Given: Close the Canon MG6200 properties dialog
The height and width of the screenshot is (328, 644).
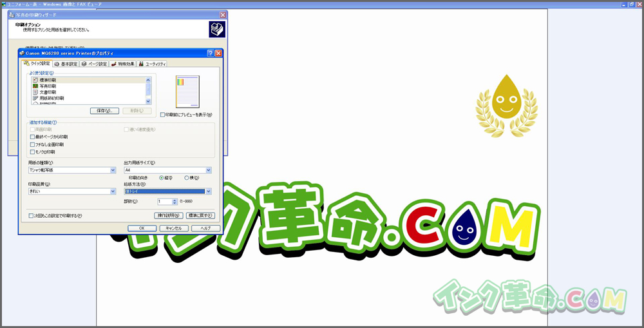Looking at the screenshot, I should click(x=218, y=53).
